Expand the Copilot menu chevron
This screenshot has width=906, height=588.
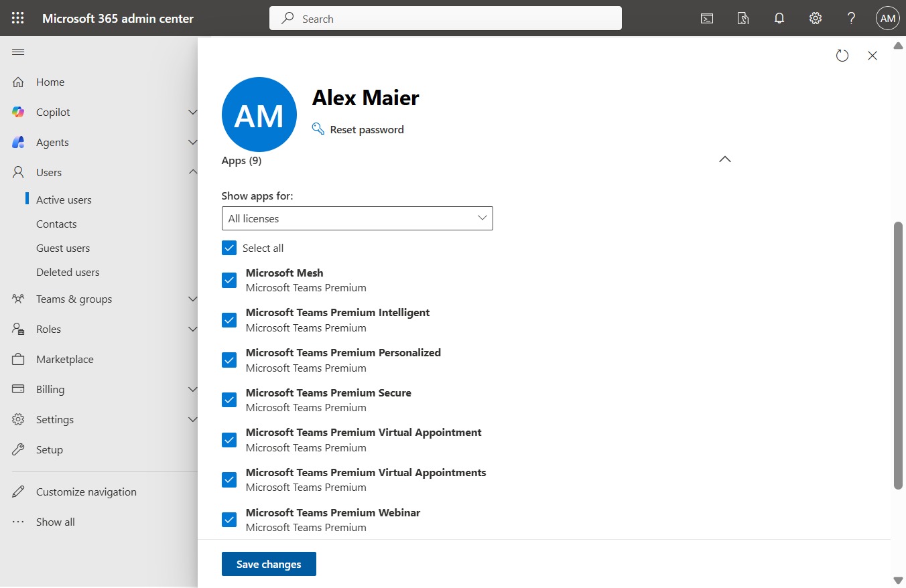pyautogui.click(x=192, y=112)
